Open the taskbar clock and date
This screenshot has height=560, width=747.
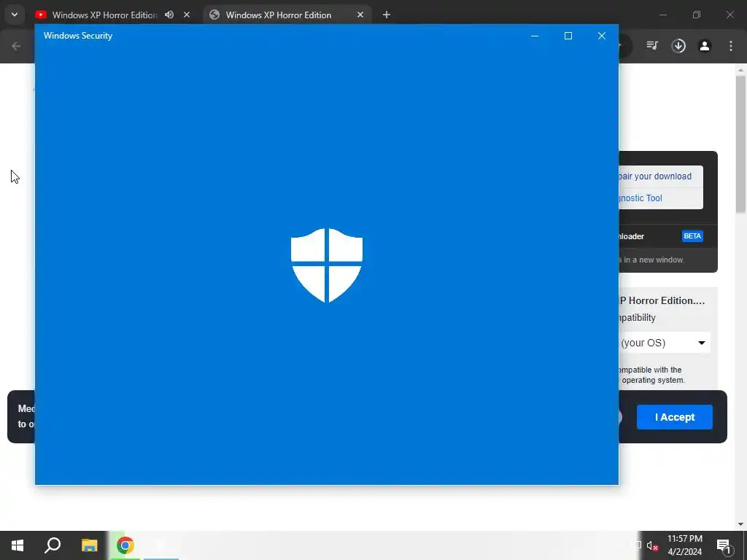684,545
